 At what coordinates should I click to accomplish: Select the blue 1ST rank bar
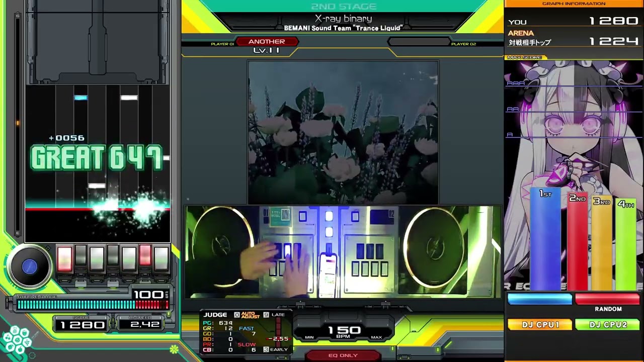coord(546,238)
